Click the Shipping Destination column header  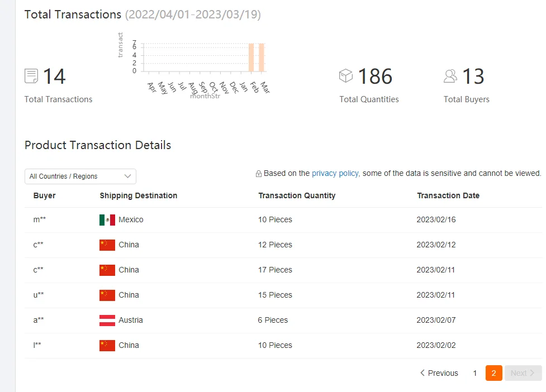pos(139,195)
